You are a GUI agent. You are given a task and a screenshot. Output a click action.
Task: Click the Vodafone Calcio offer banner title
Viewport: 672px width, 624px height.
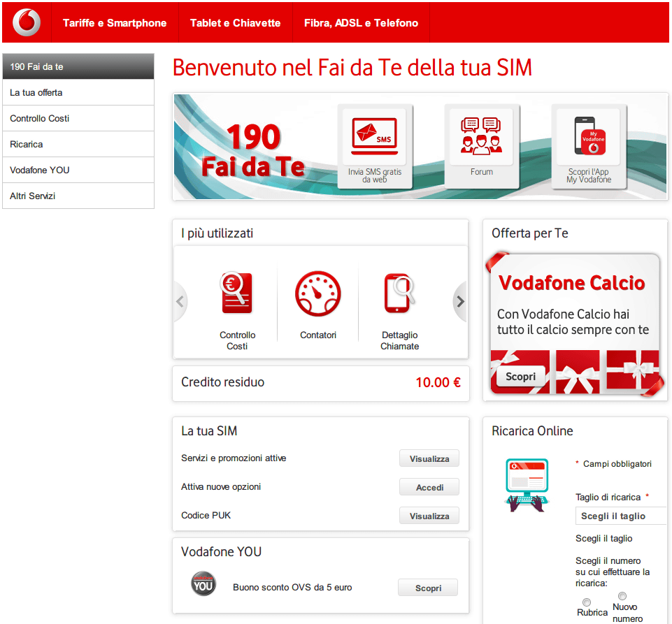pyautogui.click(x=572, y=283)
